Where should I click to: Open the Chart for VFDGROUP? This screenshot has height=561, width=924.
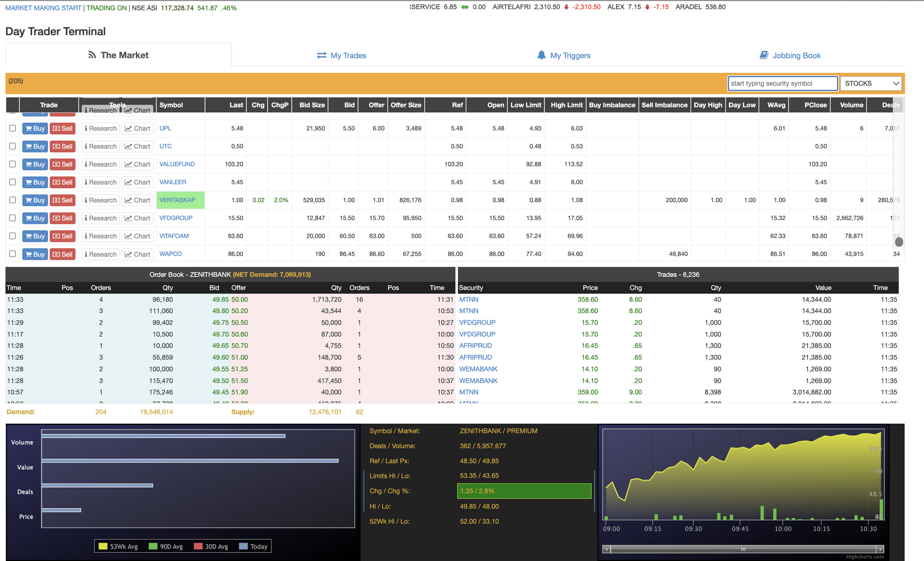(x=137, y=218)
